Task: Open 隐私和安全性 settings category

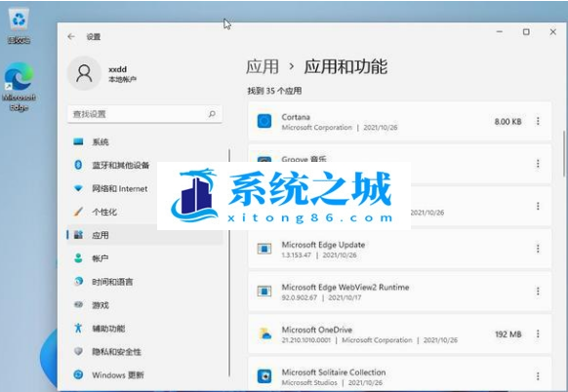Action: coord(144,351)
